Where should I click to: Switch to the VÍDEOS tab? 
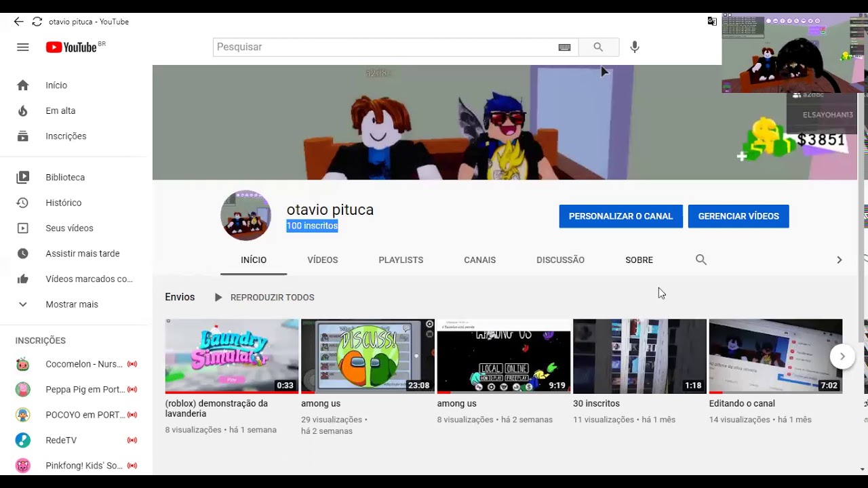[x=323, y=260]
